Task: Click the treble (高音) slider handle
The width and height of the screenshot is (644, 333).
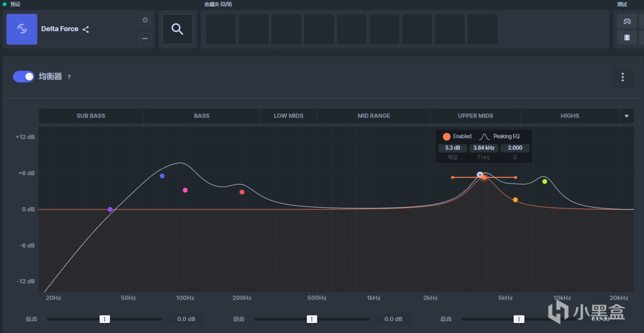Action: coord(519,319)
